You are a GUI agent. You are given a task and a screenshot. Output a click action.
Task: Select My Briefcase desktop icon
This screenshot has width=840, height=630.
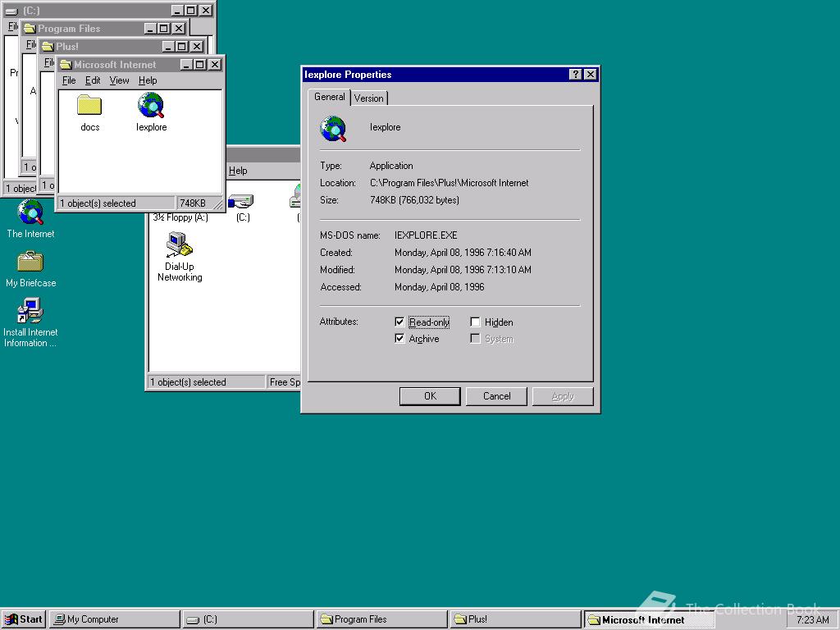click(30, 262)
